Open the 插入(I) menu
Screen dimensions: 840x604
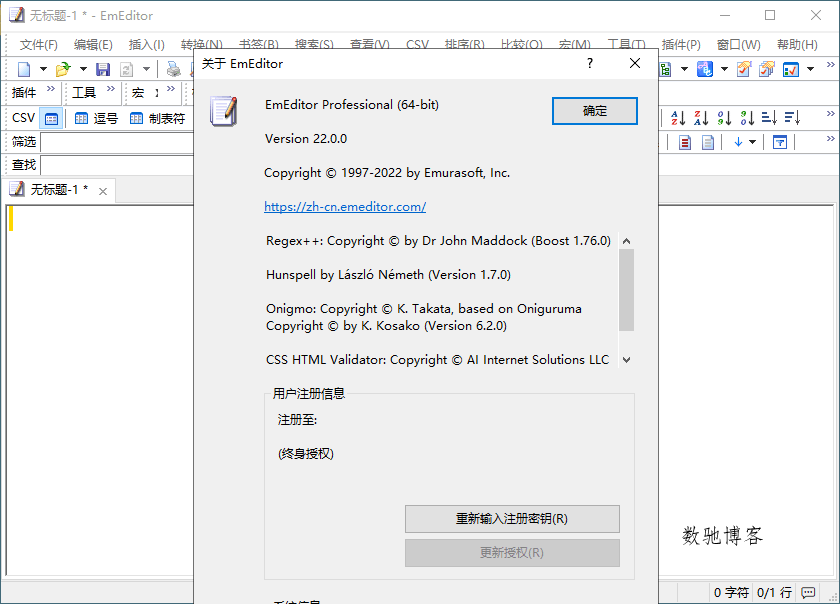tap(147, 44)
